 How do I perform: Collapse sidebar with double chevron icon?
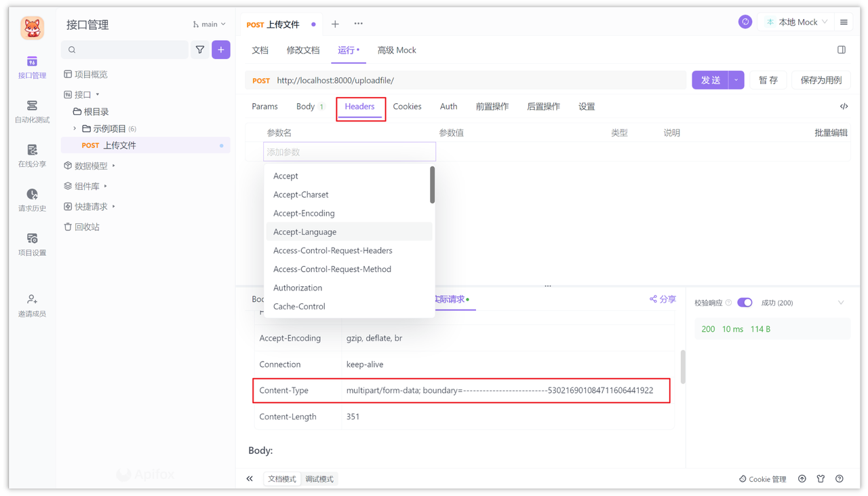(250, 478)
